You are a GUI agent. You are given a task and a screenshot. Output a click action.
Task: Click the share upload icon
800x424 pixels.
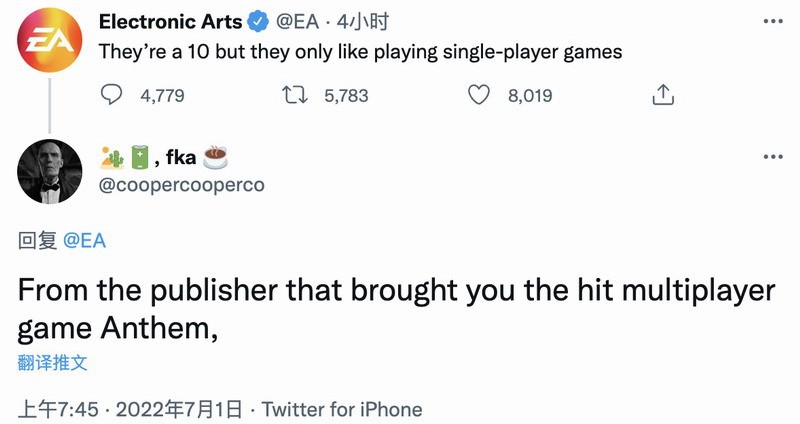(661, 95)
